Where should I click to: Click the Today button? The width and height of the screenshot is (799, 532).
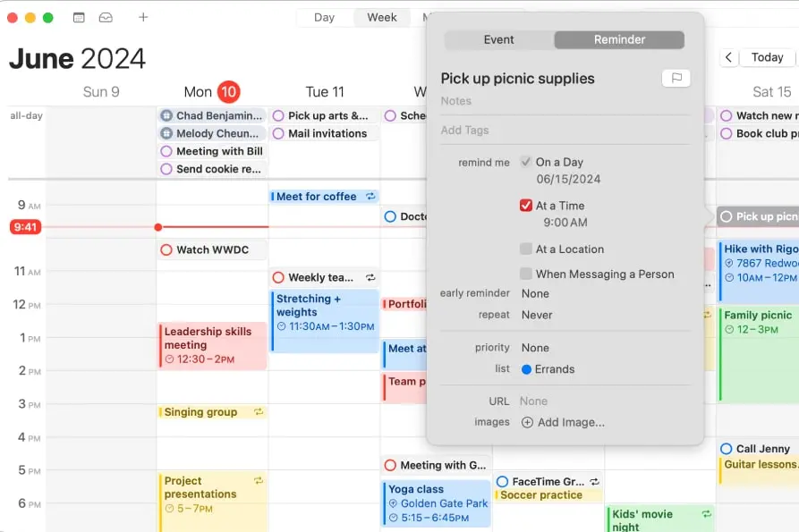tap(767, 57)
